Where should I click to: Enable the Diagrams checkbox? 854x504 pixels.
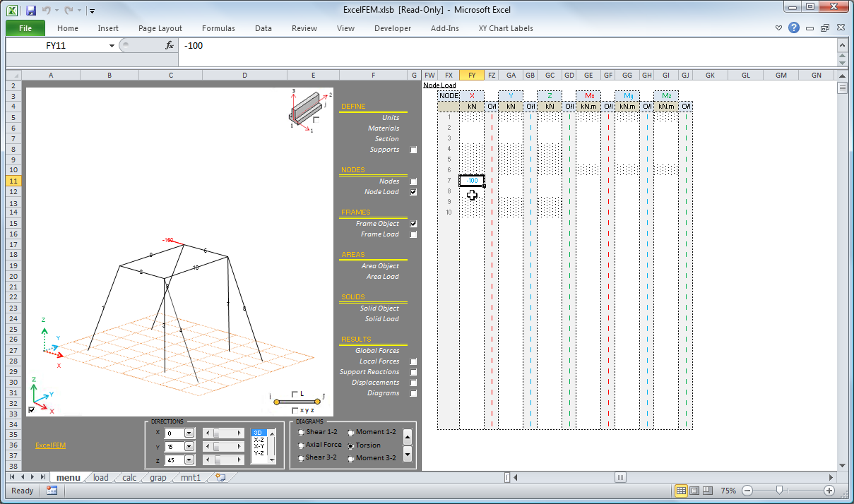point(414,393)
